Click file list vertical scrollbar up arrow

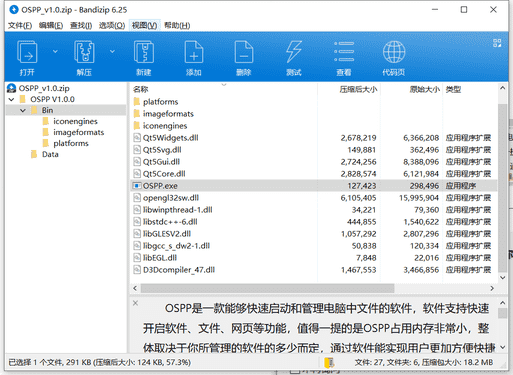pos(502,88)
